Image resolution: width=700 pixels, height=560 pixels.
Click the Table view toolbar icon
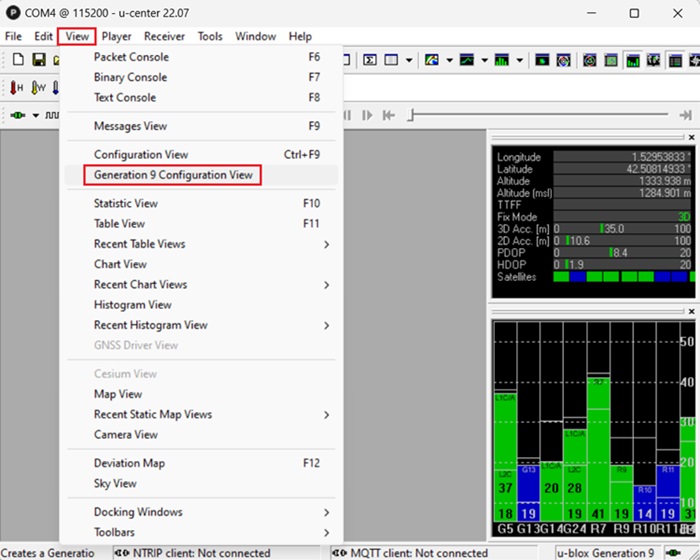coord(393,61)
